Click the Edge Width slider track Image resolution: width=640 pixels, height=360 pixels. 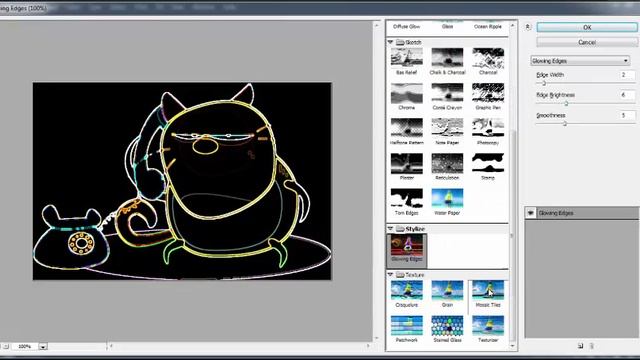(585, 83)
